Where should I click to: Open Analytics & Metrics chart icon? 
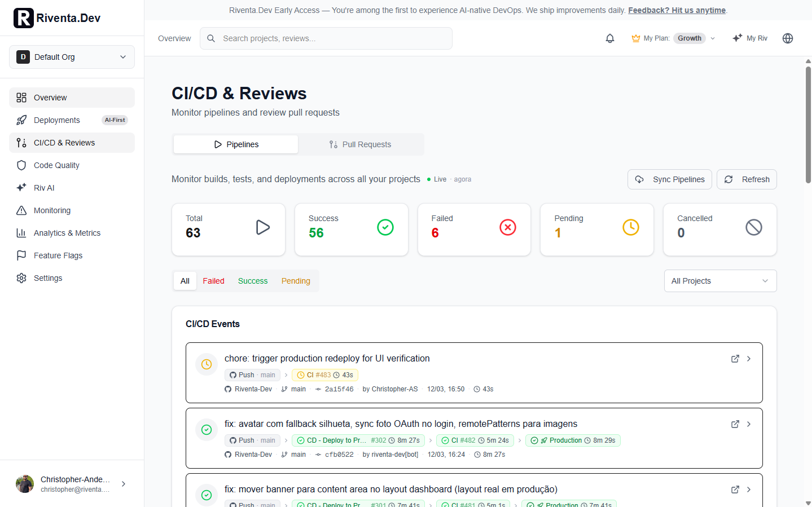[21, 232]
